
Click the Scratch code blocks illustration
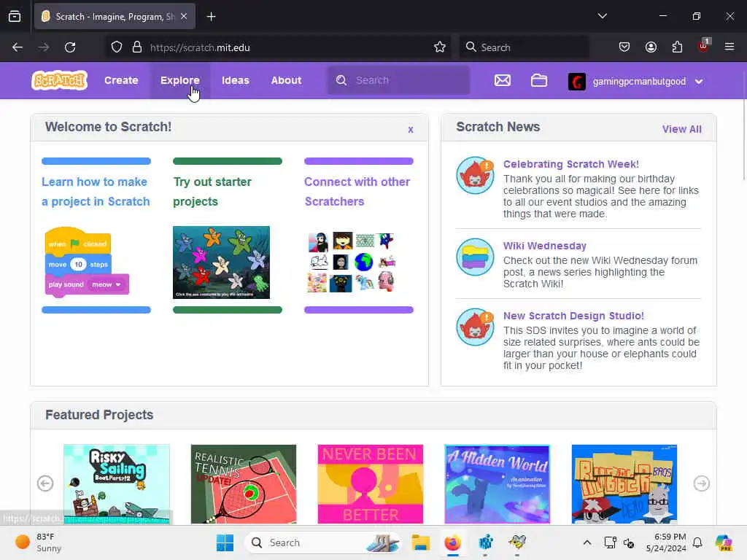tap(87, 262)
